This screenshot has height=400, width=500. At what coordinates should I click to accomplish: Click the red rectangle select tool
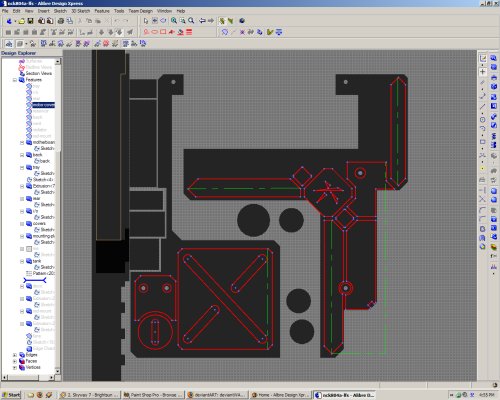point(163,32)
